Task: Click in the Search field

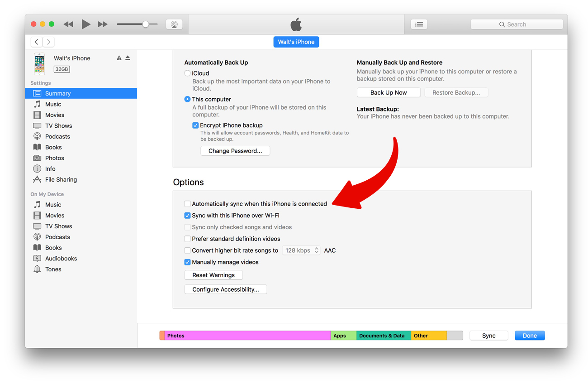Action: [517, 24]
